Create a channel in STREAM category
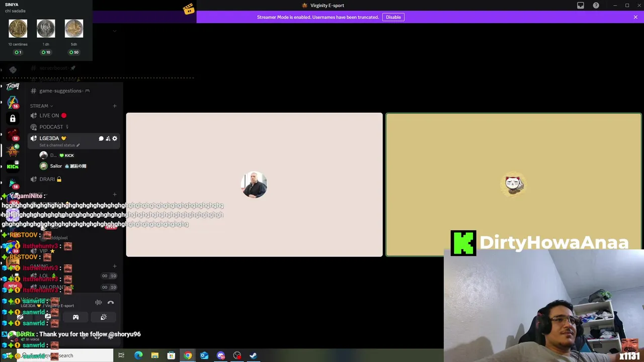644x362 pixels. pos(115,106)
